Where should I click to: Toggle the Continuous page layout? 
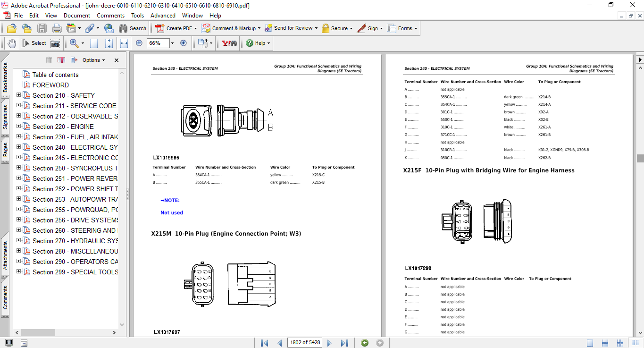coord(604,343)
